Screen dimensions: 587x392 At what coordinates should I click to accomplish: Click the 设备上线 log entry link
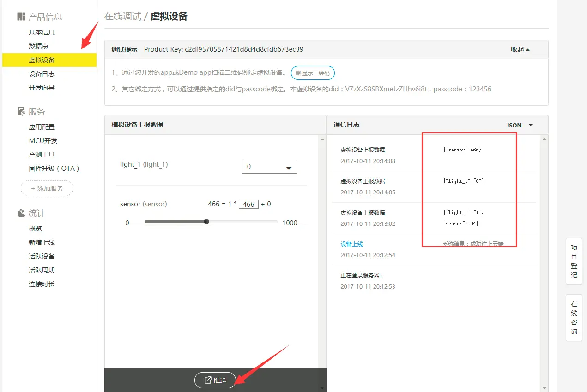pos(352,244)
